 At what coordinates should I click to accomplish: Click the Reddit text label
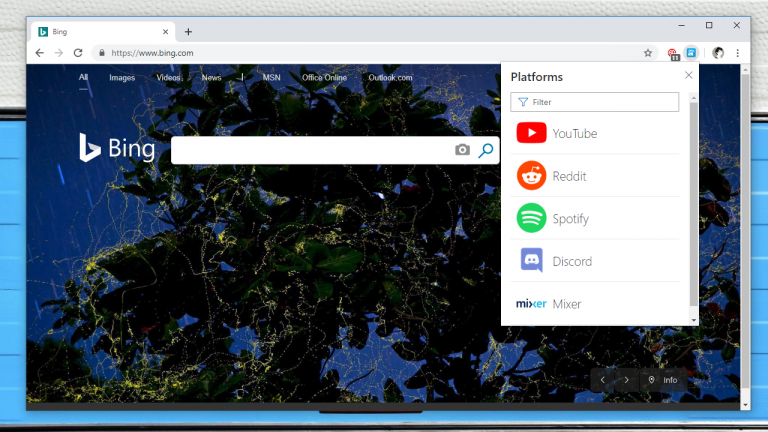[569, 176]
